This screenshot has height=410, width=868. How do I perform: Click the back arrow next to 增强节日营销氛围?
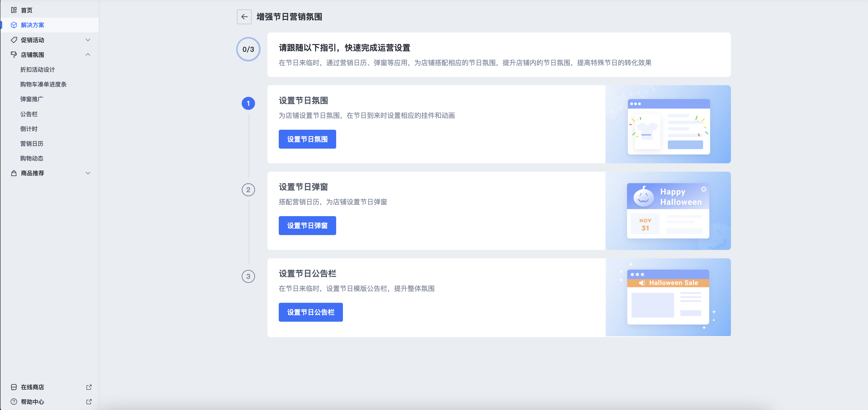tap(244, 17)
